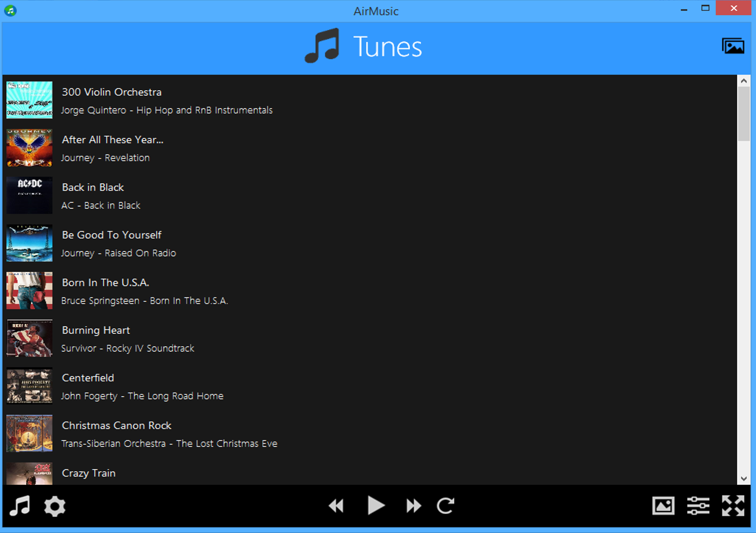Select the Born In The U.S.A. album cover
This screenshot has height=533, width=756.
click(x=29, y=291)
